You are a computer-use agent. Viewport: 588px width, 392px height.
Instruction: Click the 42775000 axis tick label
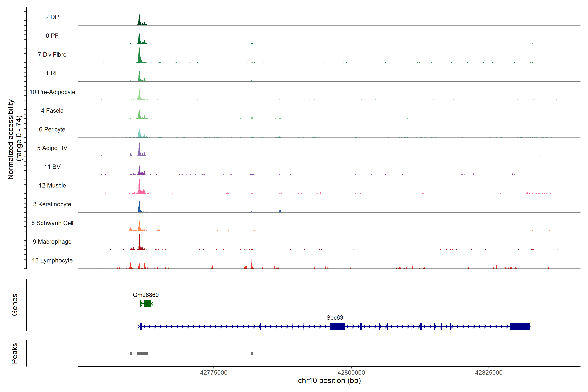[214, 373]
